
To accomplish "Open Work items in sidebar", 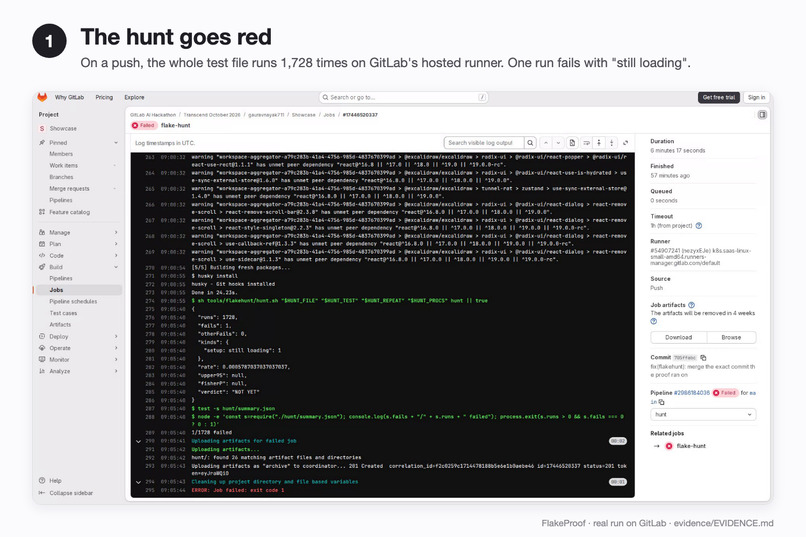I will pyautogui.click(x=64, y=165).
